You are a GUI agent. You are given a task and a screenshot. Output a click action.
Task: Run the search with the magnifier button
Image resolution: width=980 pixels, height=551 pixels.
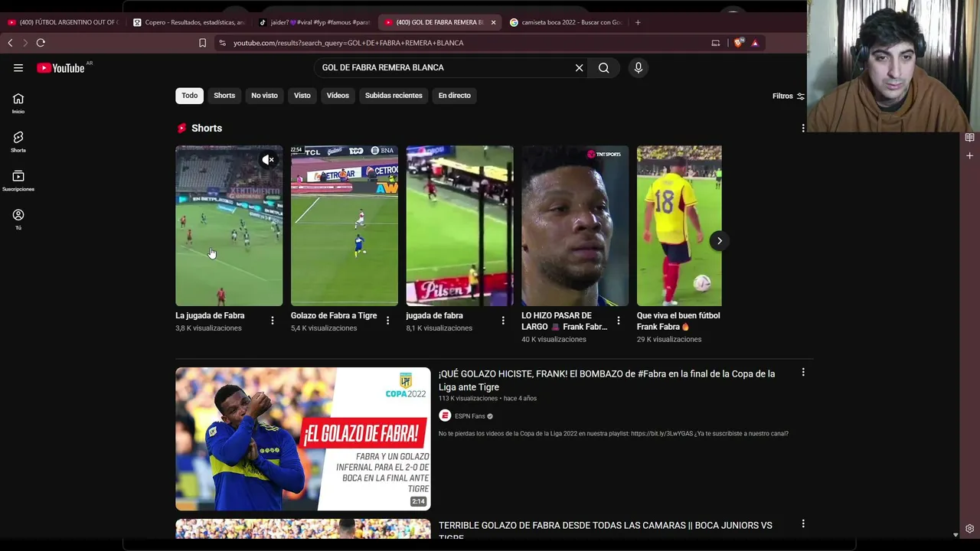[604, 68]
